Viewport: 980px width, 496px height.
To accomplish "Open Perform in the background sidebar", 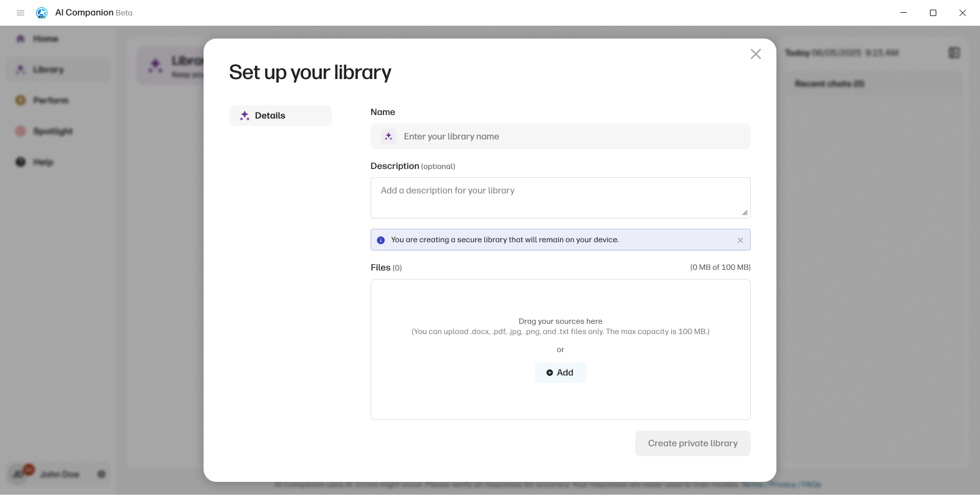I will click(x=58, y=100).
